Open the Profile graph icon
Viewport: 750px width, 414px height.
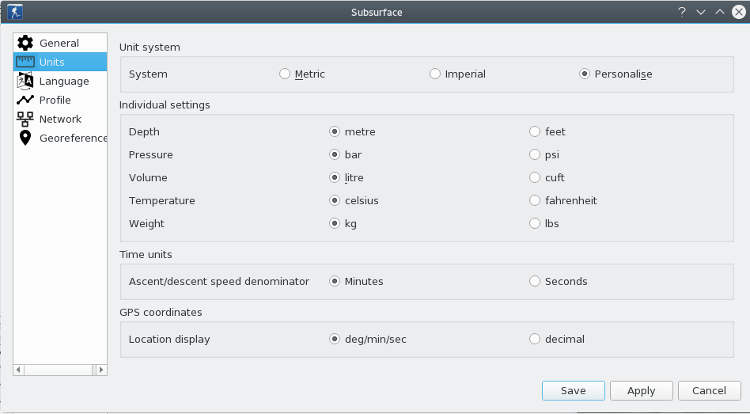coord(25,100)
